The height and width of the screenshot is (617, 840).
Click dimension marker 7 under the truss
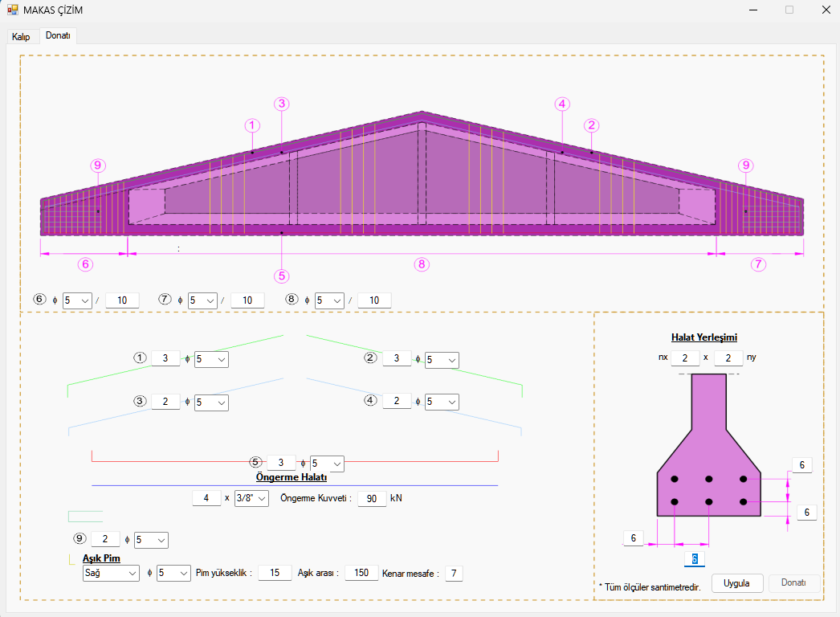pos(758,264)
